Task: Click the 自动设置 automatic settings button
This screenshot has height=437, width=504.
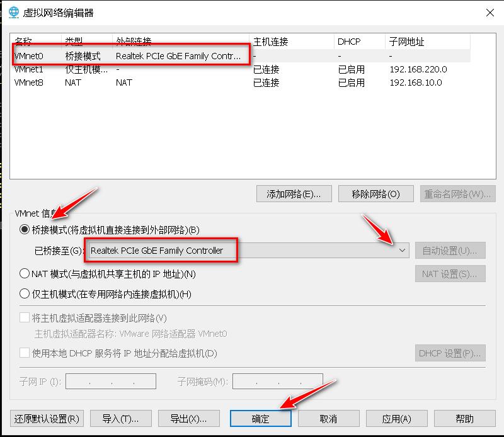Action: 450,250
